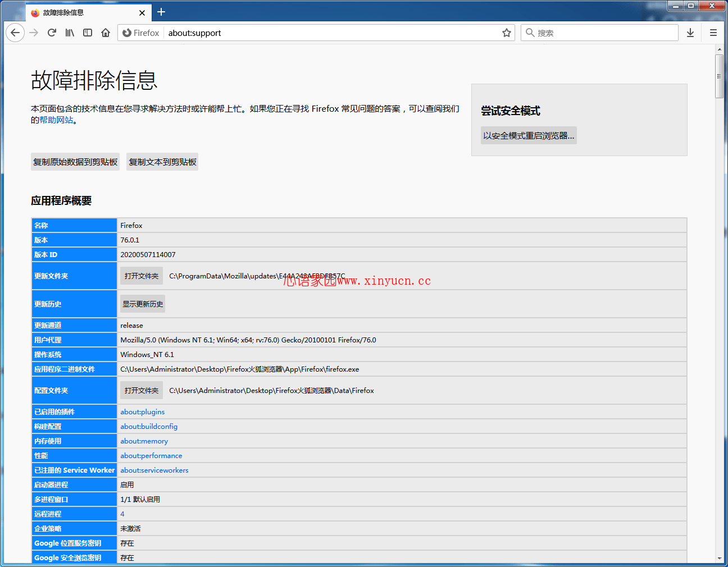Open the about:serviceworkers link

pyautogui.click(x=154, y=470)
